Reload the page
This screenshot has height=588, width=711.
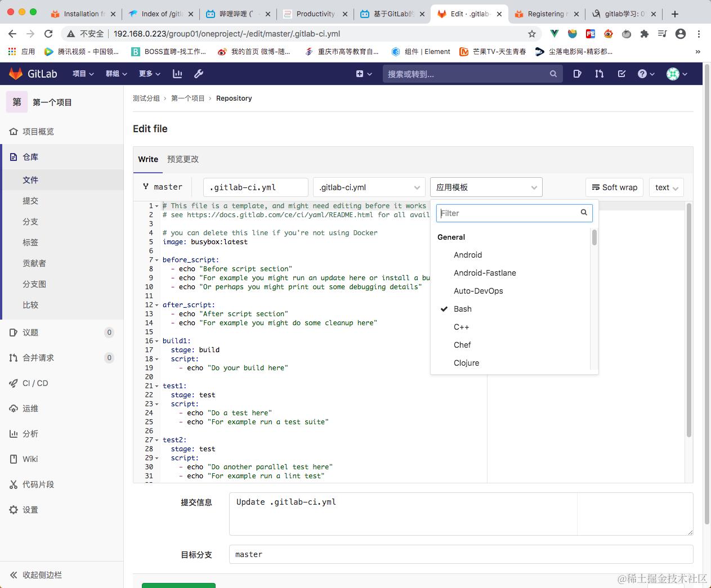(48, 34)
